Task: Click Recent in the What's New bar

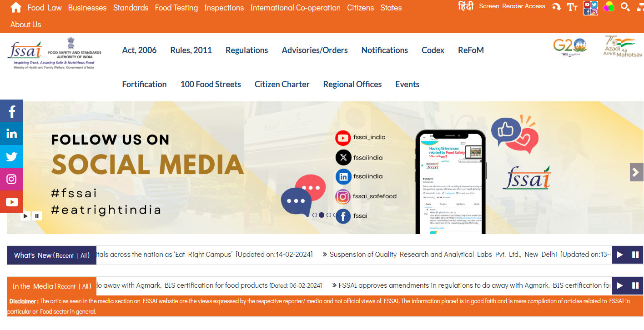Action: click(x=65, y=255)
